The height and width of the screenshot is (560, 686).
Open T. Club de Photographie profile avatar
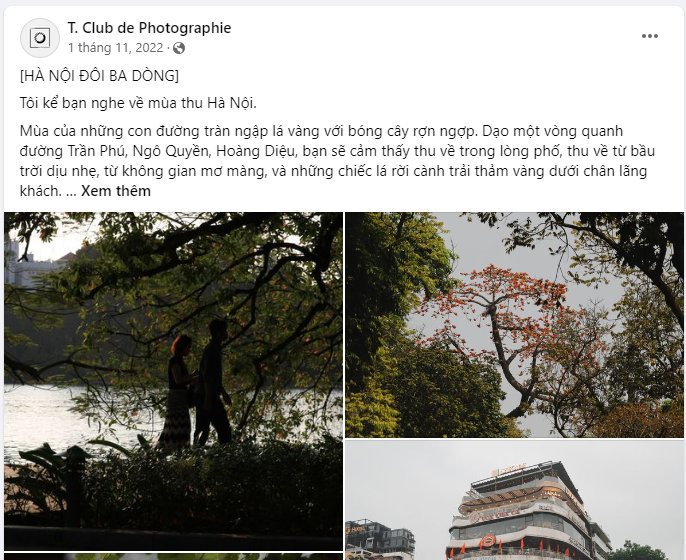click(x=40, y=38)
